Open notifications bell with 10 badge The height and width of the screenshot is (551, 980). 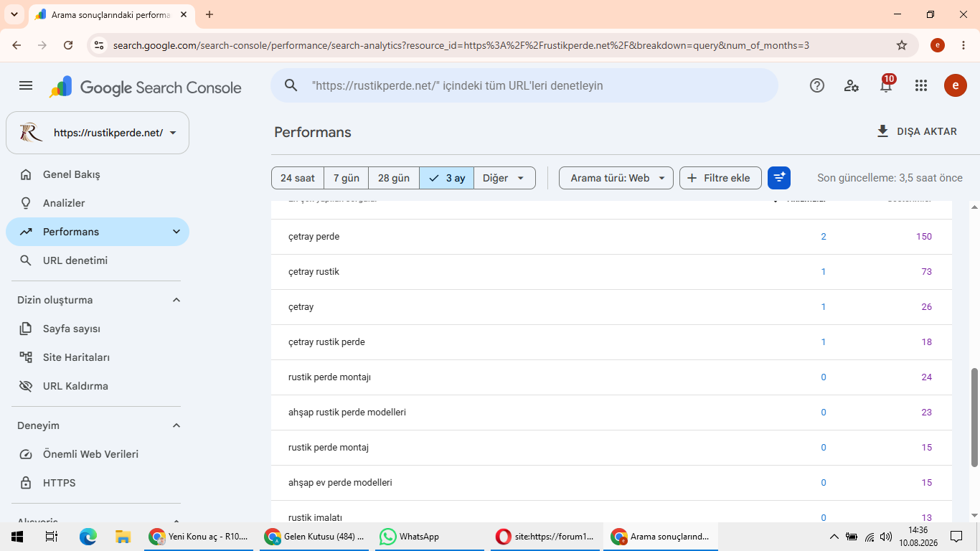(887, 85)
